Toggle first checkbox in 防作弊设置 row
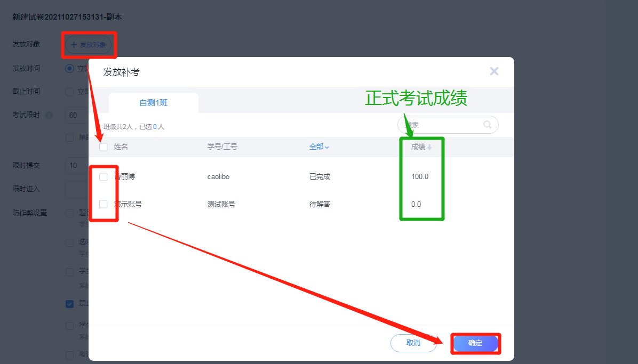This screenshot has height=364, width=638. (x=69, y=213)
